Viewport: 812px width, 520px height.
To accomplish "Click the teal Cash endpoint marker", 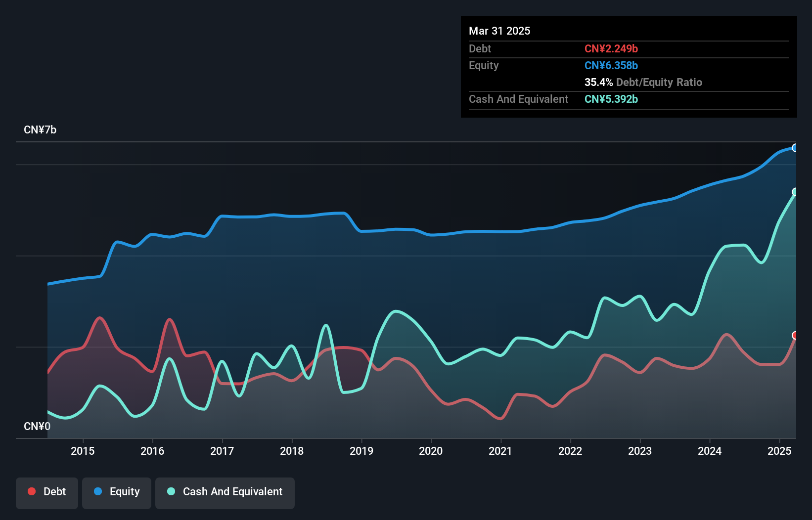I will click(x=795, y=192).
